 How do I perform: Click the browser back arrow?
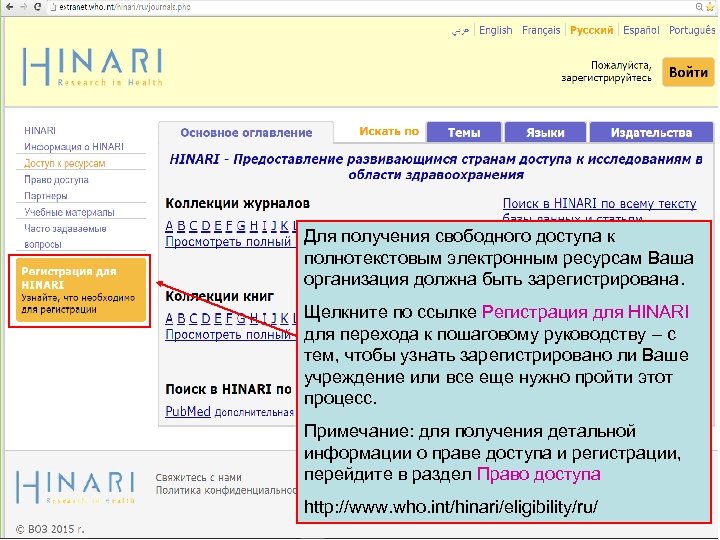[9, 7]
